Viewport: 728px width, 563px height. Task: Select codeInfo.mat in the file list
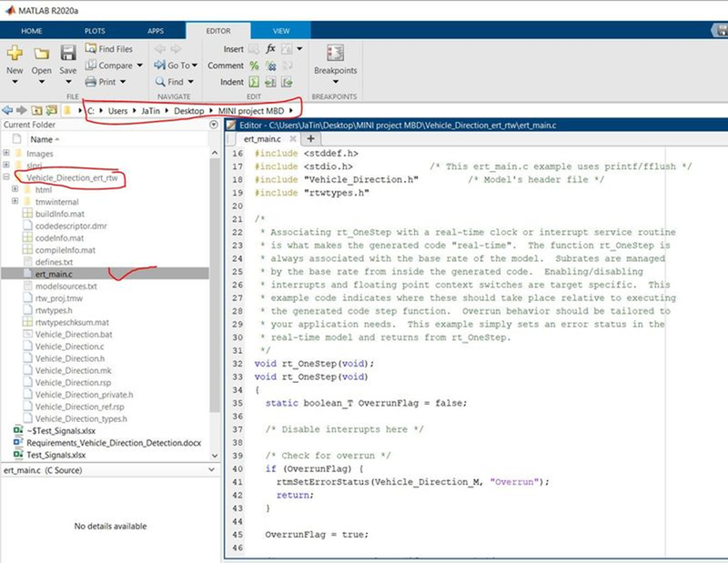click(x=59, y=237)
